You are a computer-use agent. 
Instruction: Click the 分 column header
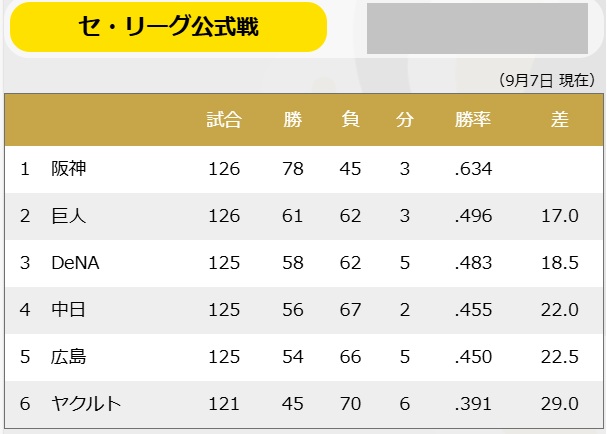(404, 120)
